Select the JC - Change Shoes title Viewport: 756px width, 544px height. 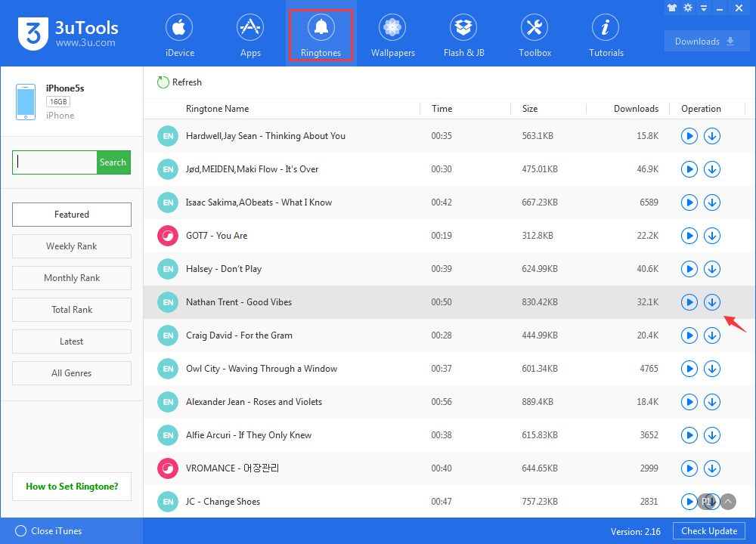pos(223,502)
